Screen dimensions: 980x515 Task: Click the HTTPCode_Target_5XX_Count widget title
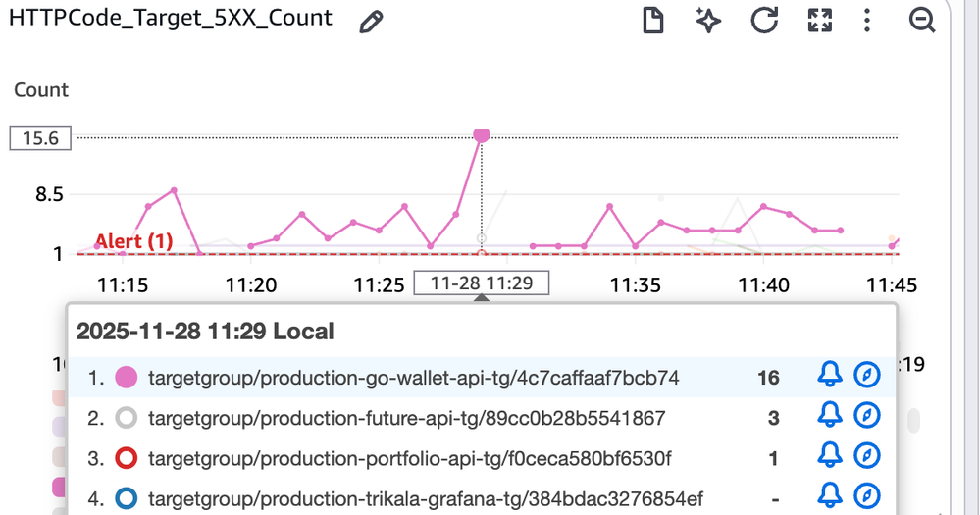tap(171, 18)
